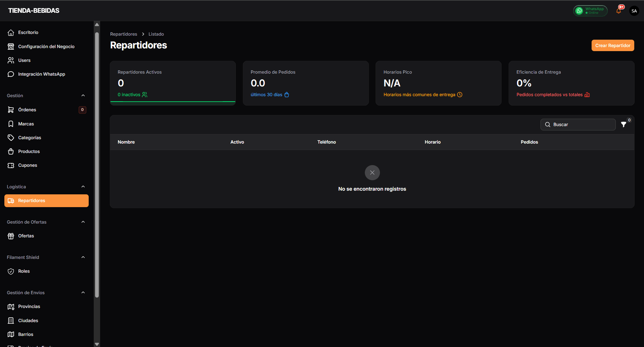
Task: Collapse the Logística sidebar group
Action: (x=83, y=187)
